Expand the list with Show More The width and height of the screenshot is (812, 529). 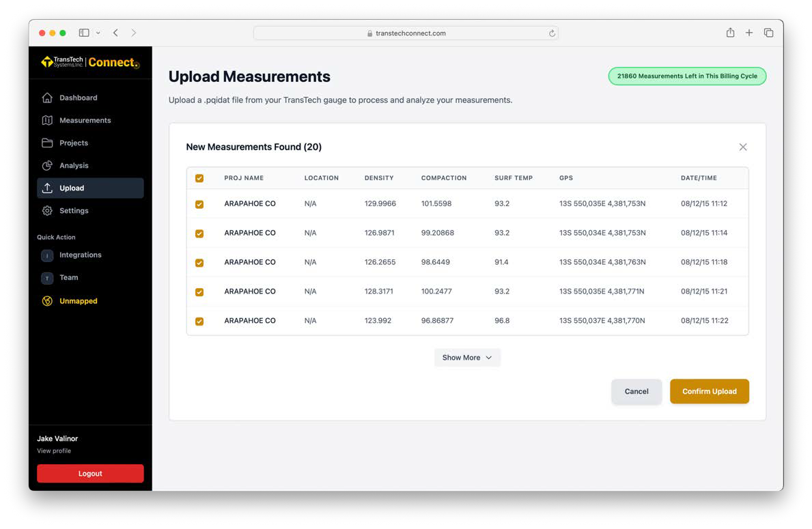467,358
